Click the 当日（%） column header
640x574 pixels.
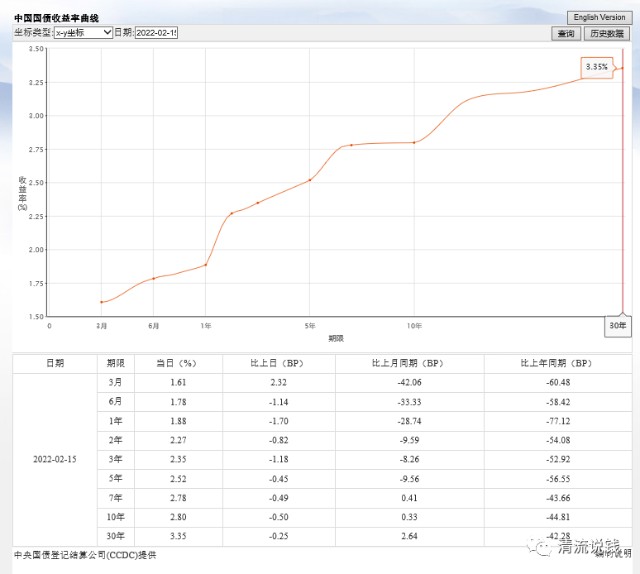click(x=176, y=363)
